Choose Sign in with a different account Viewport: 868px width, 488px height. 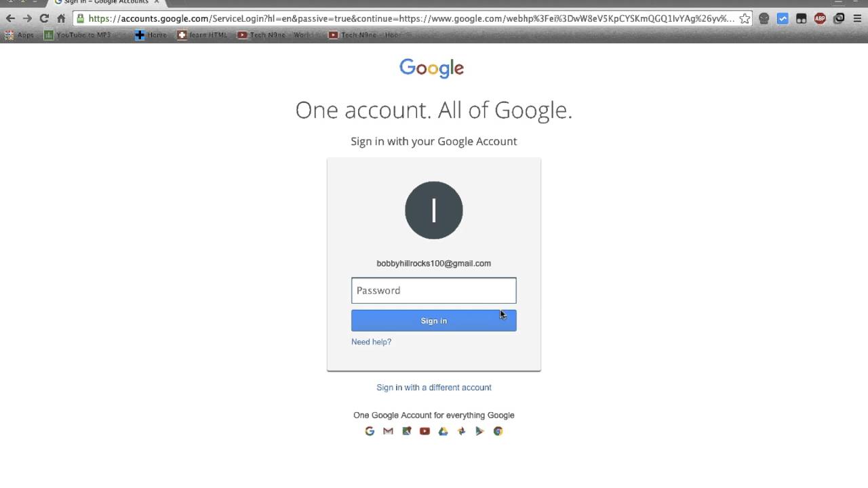[434, 388]
